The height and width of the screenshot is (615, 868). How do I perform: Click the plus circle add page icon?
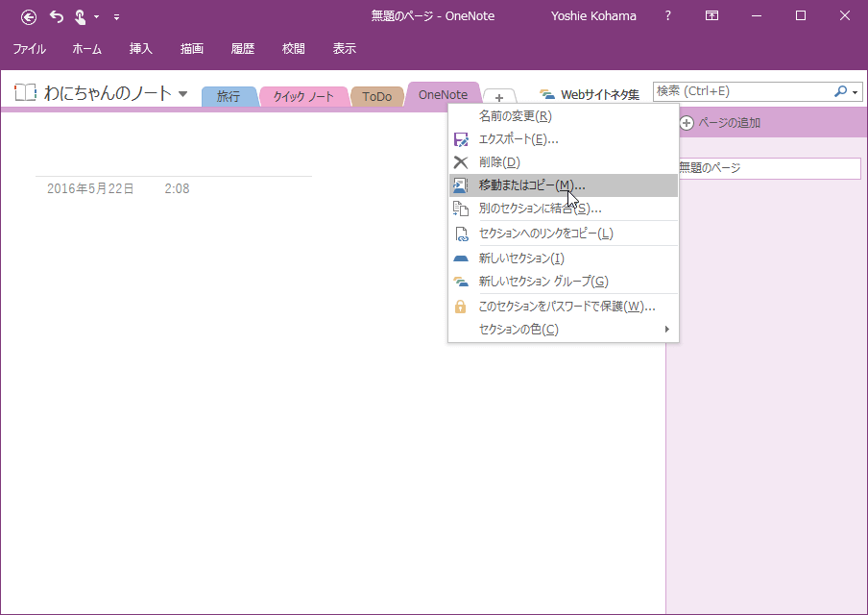(687, 123)
